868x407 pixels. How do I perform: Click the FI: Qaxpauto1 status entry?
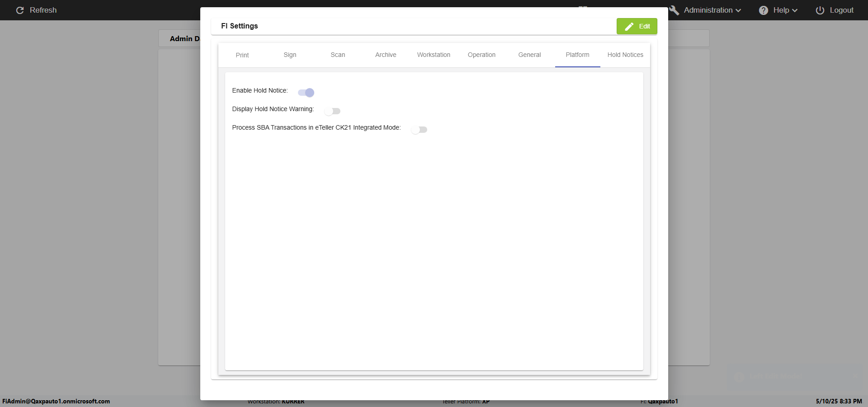click(x=659, y=401)
